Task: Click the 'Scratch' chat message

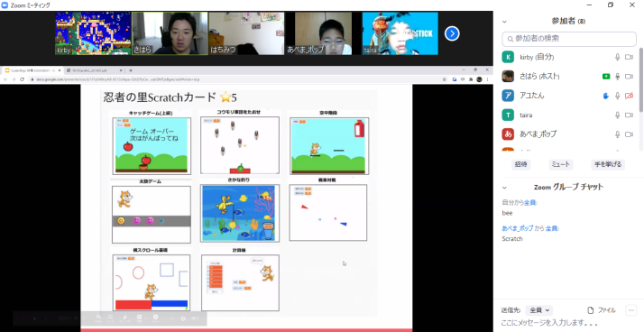Action: coord(512,238)
